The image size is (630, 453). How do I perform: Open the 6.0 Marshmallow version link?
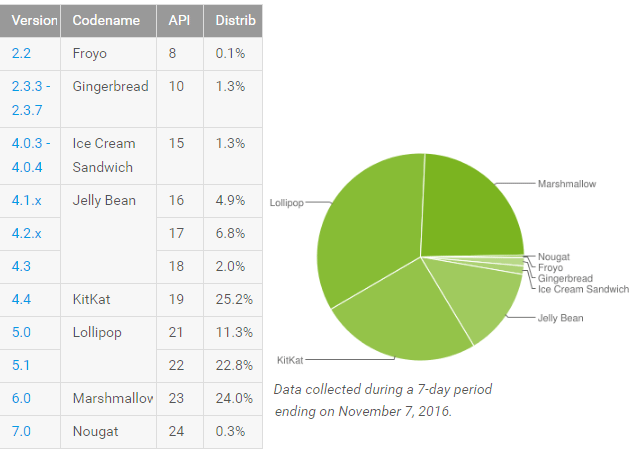coord(20,398)
